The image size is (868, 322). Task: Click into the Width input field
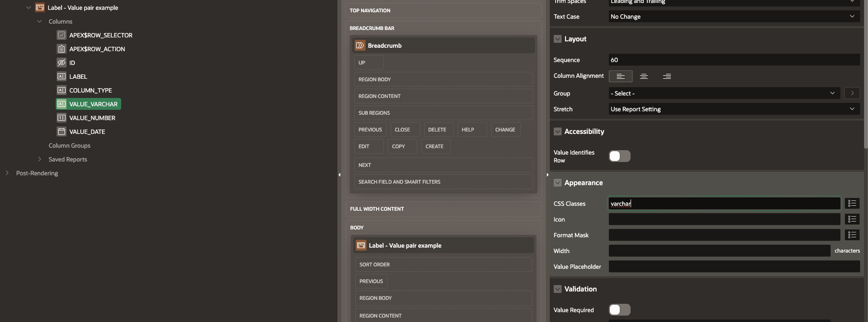pyautogui.click(x=719, y=251)
